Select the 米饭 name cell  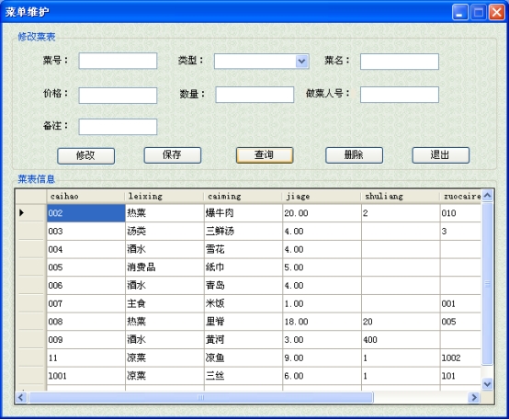(x=243, y=303)
